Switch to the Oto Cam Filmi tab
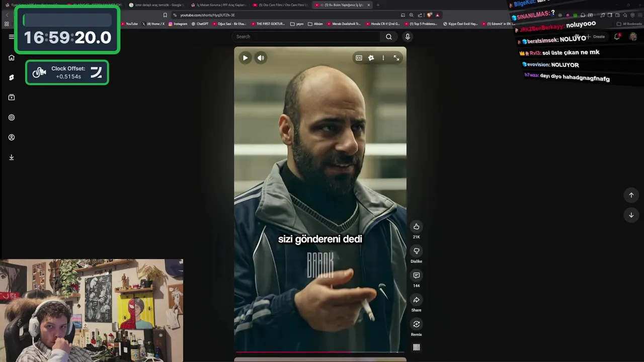The width and height of the screenshot is (644, 362). coord(280,5)
